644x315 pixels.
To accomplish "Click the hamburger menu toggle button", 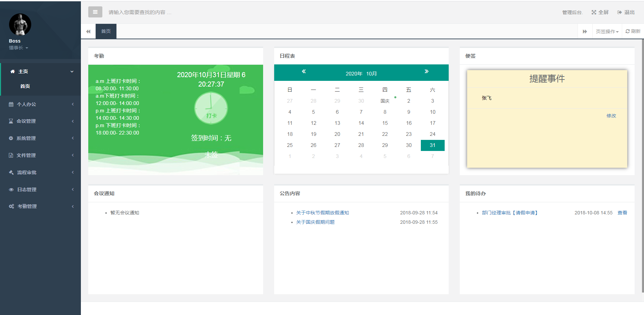I will 95,12.
